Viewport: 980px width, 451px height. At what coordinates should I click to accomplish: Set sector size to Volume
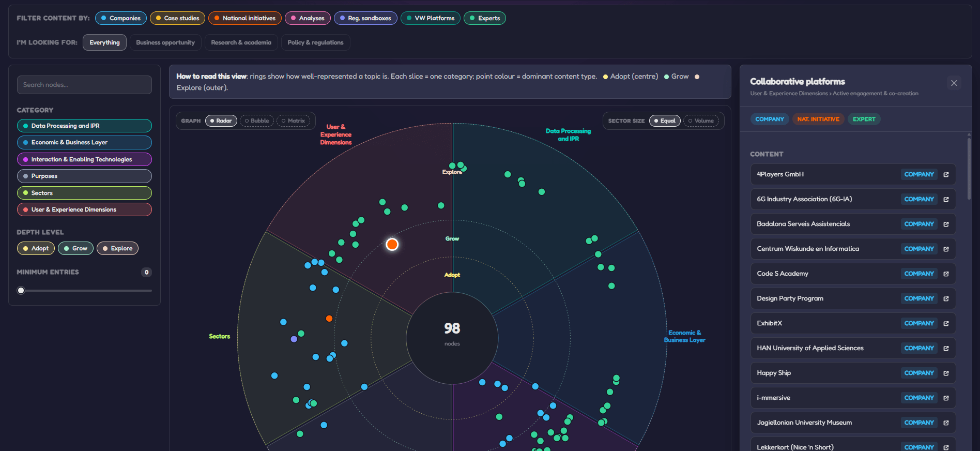[x=701, y=121]
